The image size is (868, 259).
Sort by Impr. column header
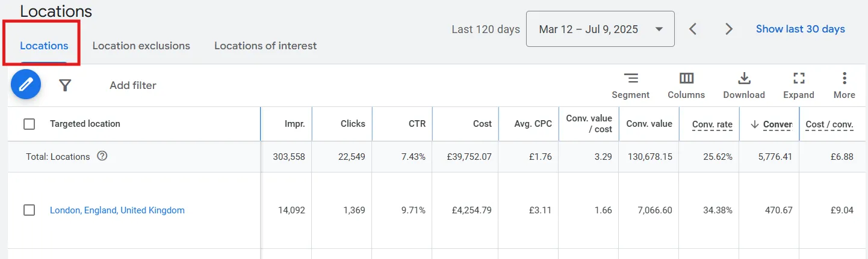pyautogui.click(x=295, y=124)
